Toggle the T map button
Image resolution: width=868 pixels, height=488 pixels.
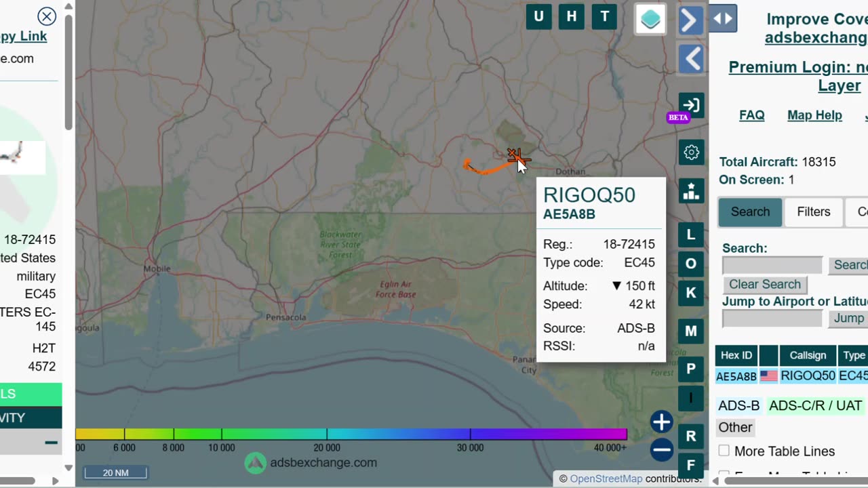(605, 17)
